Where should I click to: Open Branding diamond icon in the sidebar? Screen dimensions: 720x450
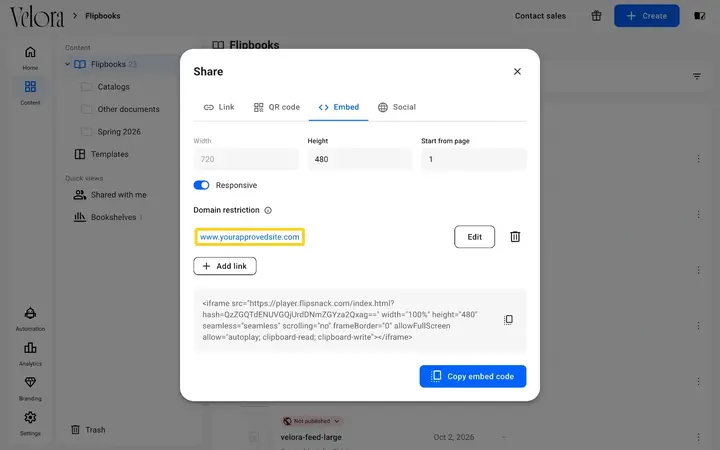coord(30,388)
